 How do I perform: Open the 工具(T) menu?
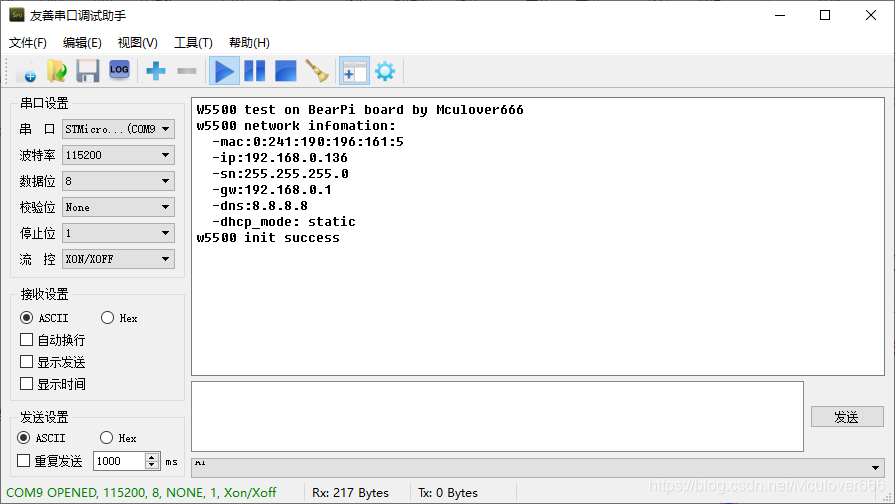193,43
